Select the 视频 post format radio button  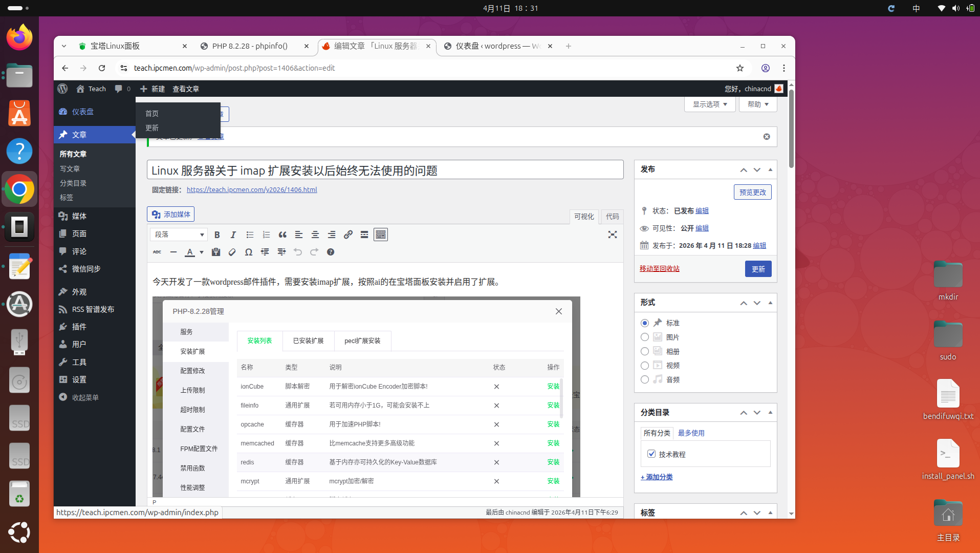coord(645,365)
